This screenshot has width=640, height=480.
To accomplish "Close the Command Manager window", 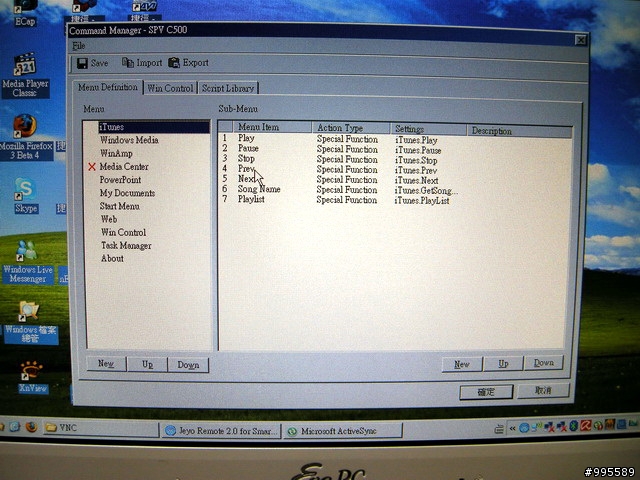I will (581, 40).
